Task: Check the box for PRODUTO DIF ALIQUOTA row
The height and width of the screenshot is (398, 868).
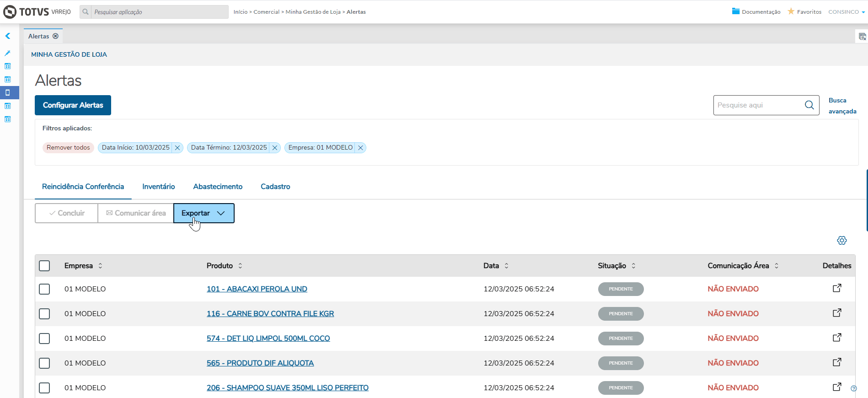Action: (44, 363)
